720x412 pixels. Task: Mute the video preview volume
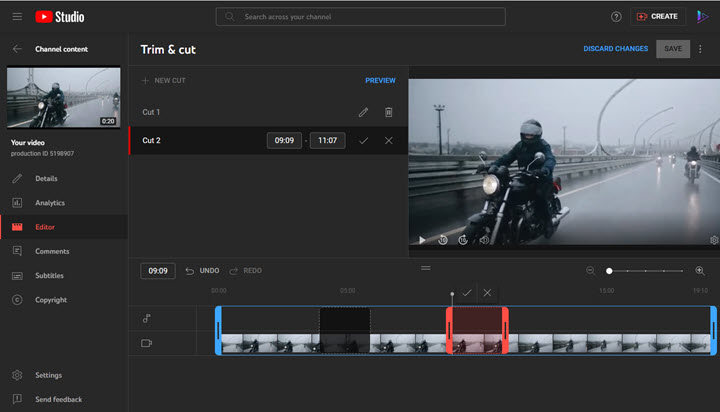click(484, 240)
